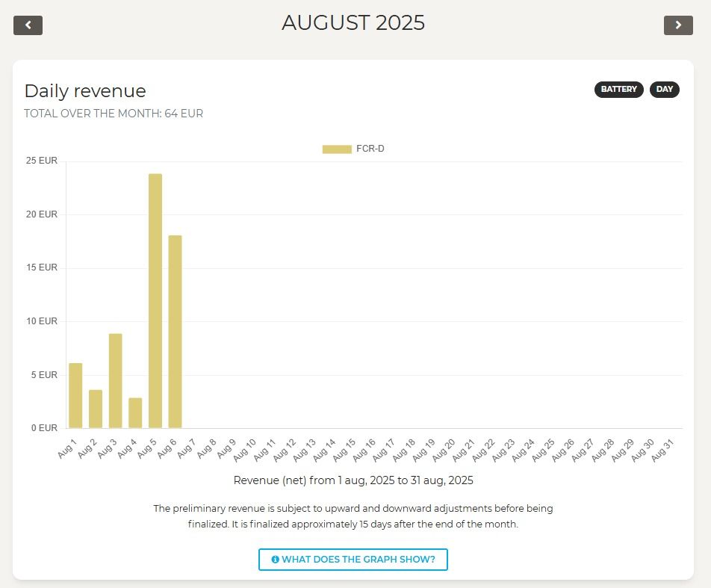Toggle the BATTERY pill filter
Image resolution: width=711 pixels, height=588 pixels.
(x=618, y=90)
